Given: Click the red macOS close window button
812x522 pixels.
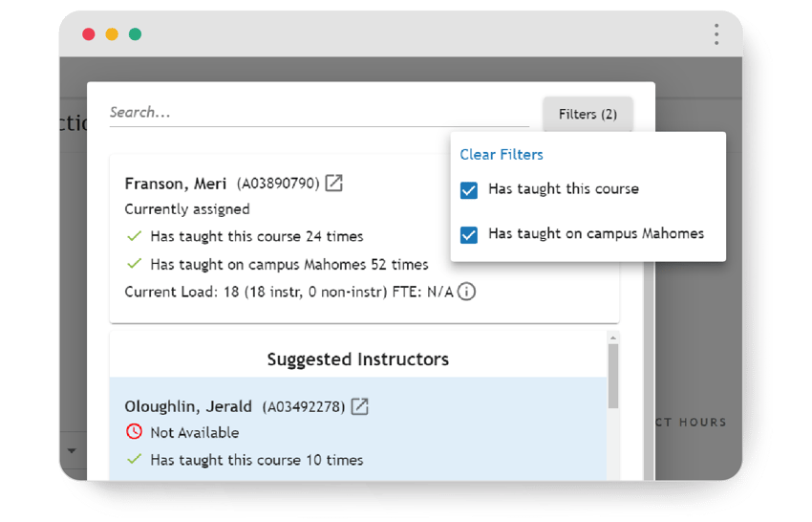Looking at the screenshot, I should pyautogui.click(x=89, y=34).
